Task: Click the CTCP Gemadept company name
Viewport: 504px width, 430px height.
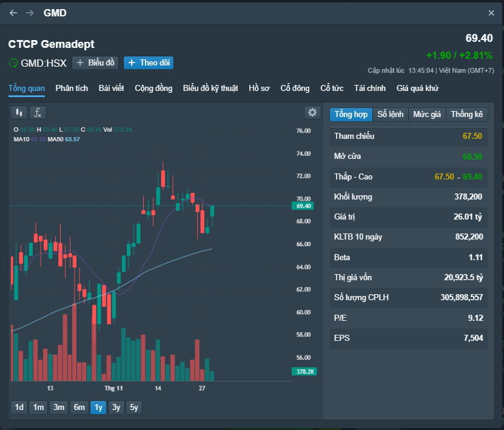Action: click(52, 44)
